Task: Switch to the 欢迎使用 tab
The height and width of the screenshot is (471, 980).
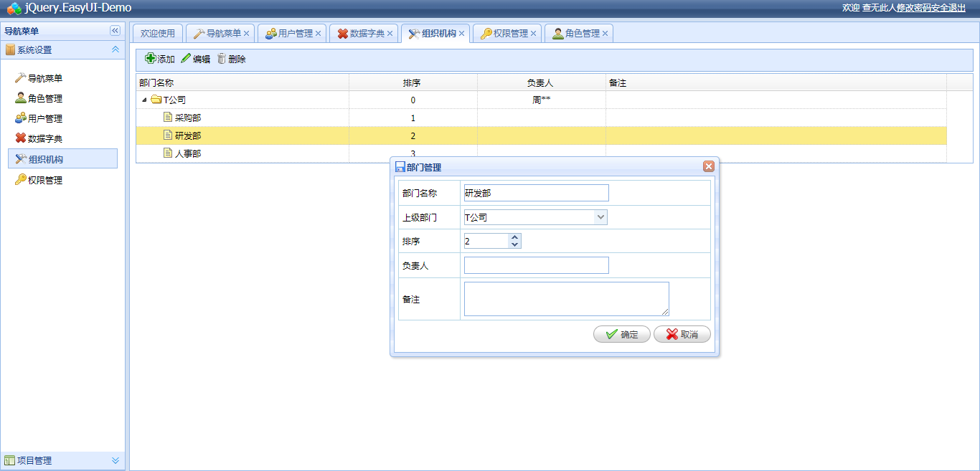Action: pos(158,33)
